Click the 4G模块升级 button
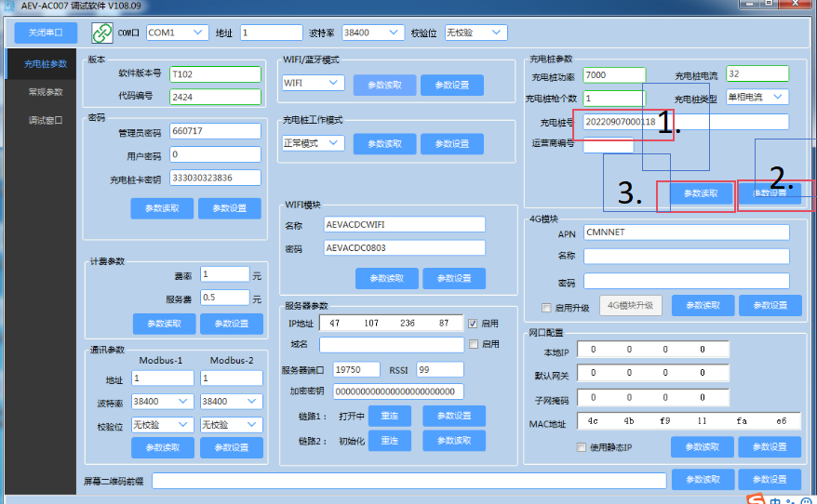 tap(630, 305)
